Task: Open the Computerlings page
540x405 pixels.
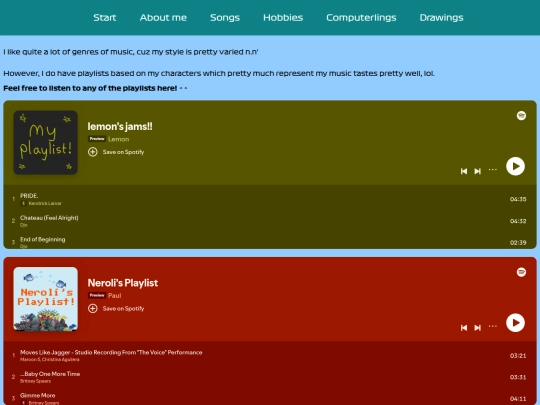Action: tap(361, 18)
